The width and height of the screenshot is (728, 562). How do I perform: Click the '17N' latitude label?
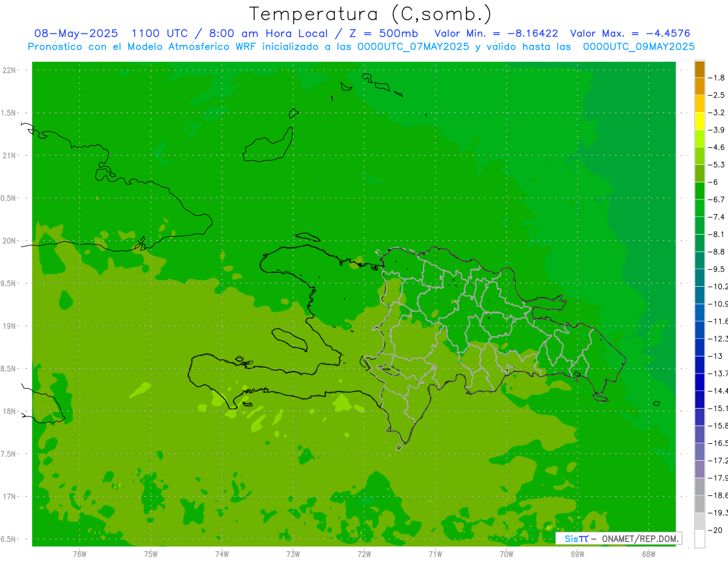click(x=9, y=497)
